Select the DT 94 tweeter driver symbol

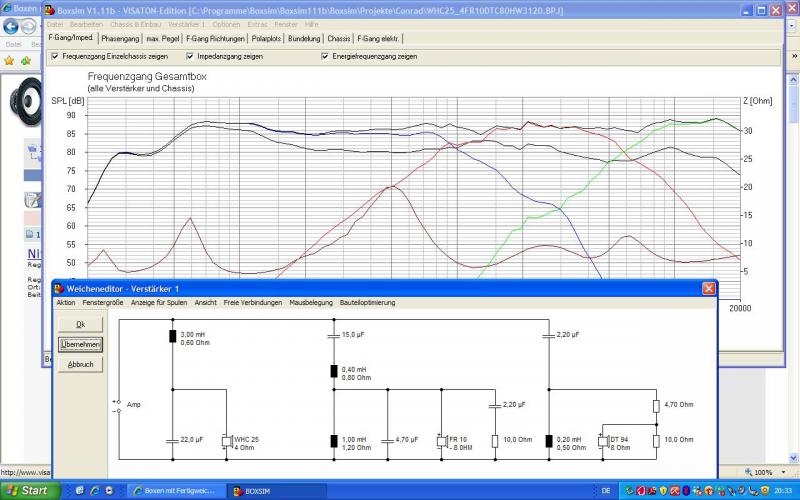point(601,441)
